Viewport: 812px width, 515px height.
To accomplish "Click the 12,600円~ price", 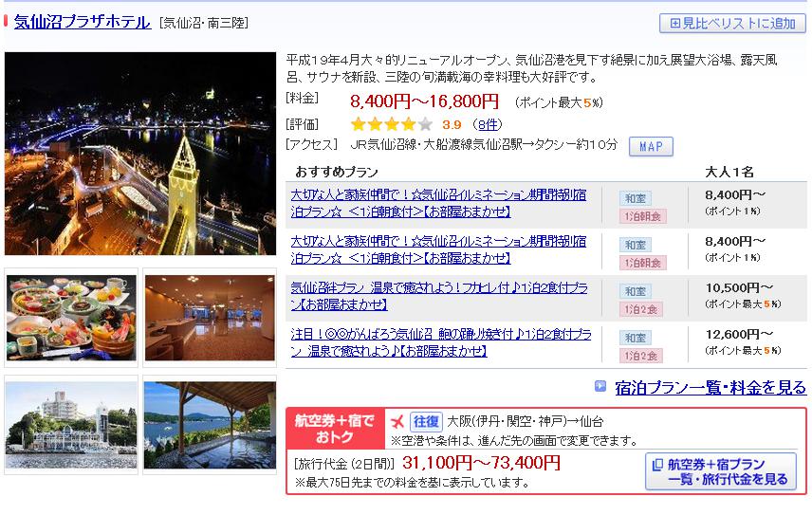I will click(x=740, y=335).
